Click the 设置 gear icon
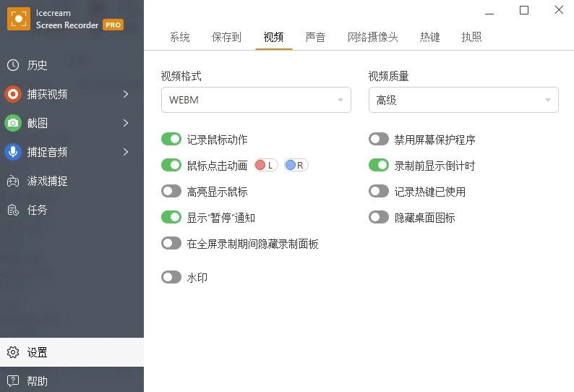 pyautogui.click(x=13, y=353)
